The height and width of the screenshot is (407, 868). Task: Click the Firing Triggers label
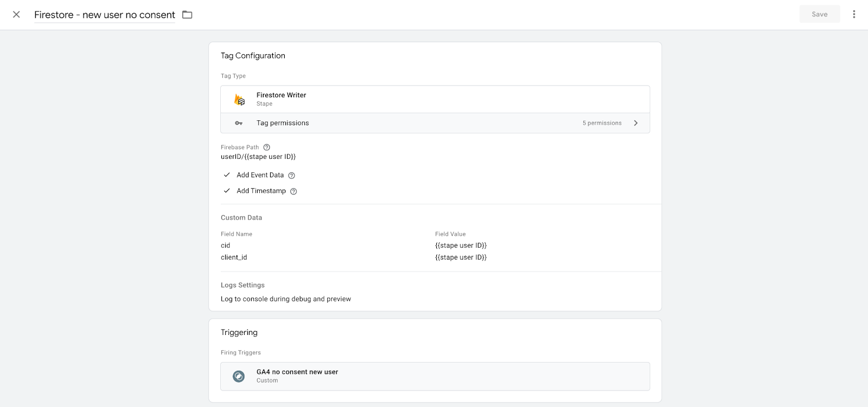(x=241, y=352)
